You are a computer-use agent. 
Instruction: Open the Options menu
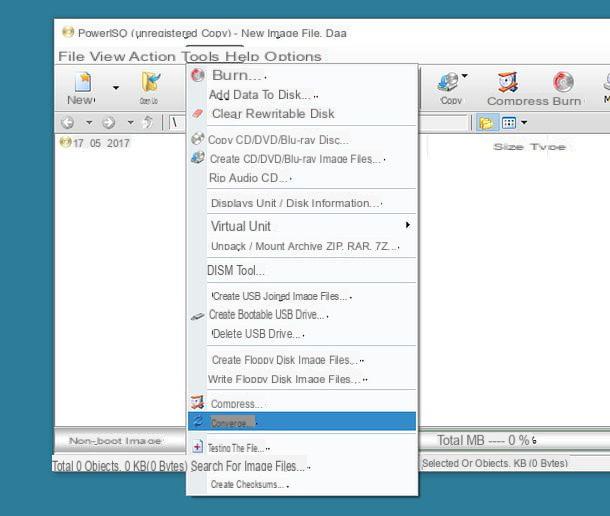click(293, 56)
